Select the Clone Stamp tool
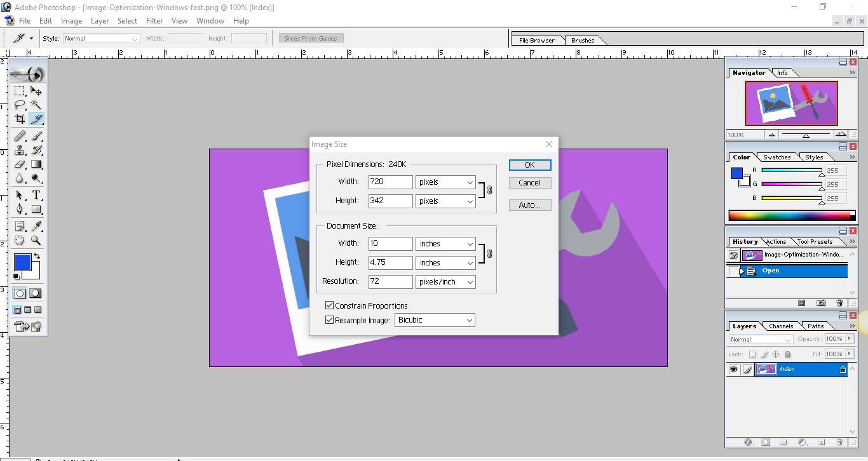The width and height of the screenshot is (868, 461). coord(19,150)
